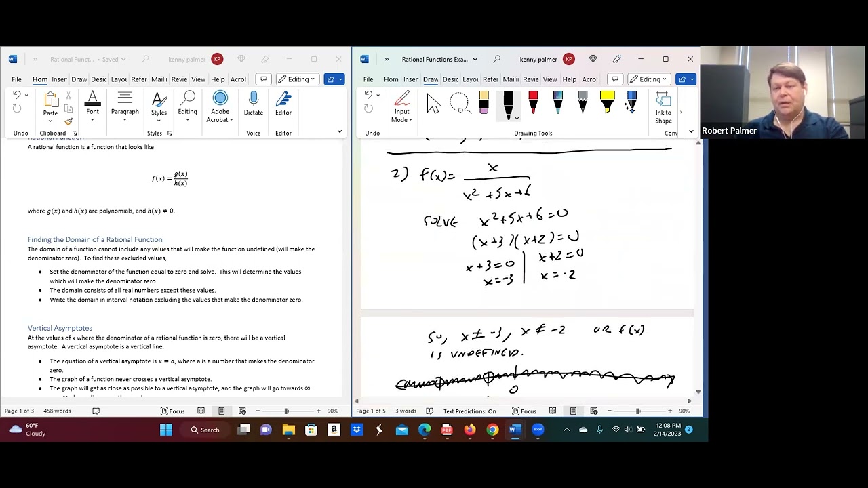Viewport: 868px width, 488px height.
Task: Open Editing mode dropdown in left window
Action: pos(297,79)
